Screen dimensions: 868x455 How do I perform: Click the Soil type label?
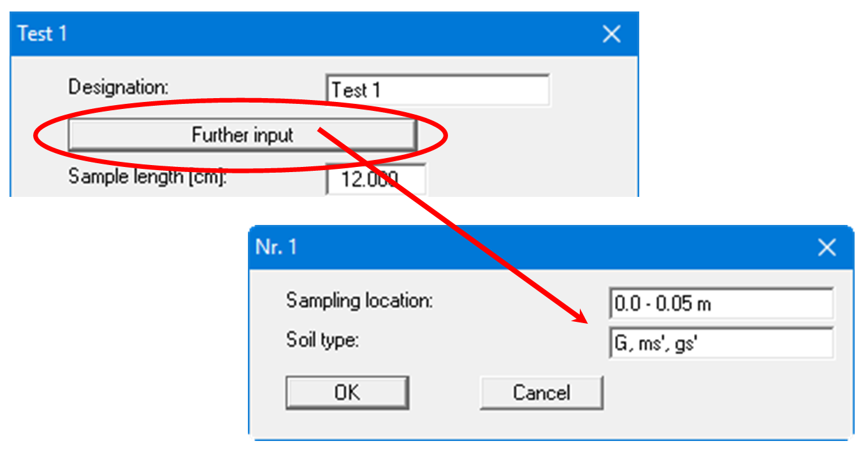(322, 340)
